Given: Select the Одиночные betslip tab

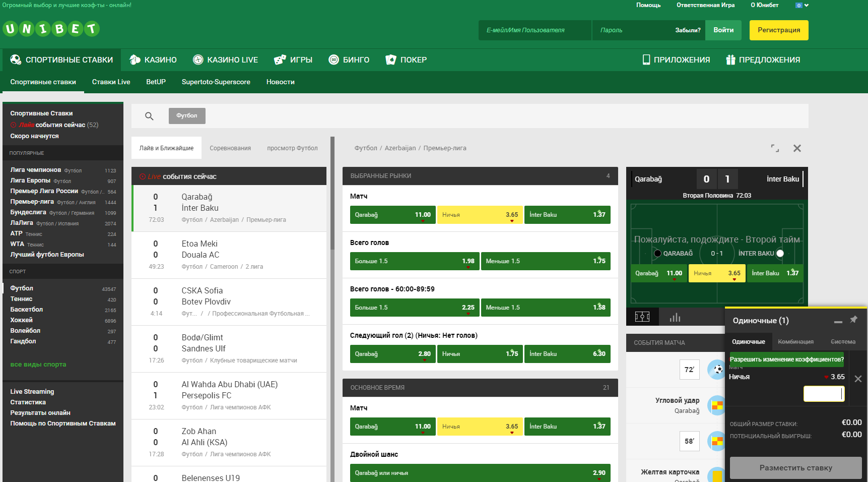Looking at the screenshot, I should [748, 342].
